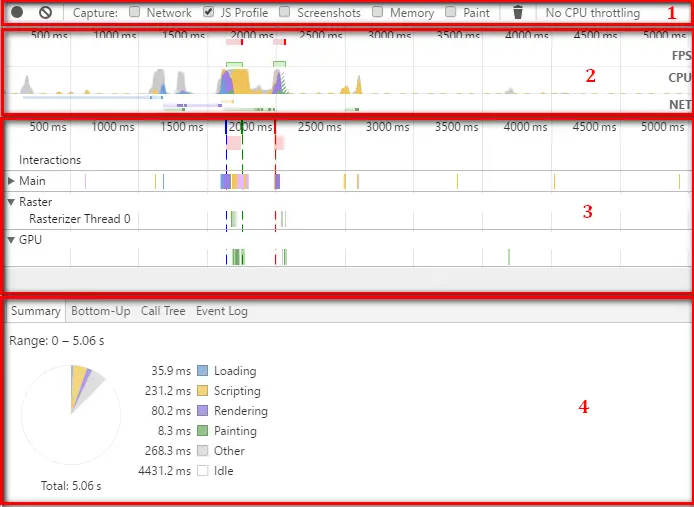This screenshot has width=694, height=507.
Task: Click the yellow Scripting legend swatch
Action: pyautogui.click(x=202, y=391)
